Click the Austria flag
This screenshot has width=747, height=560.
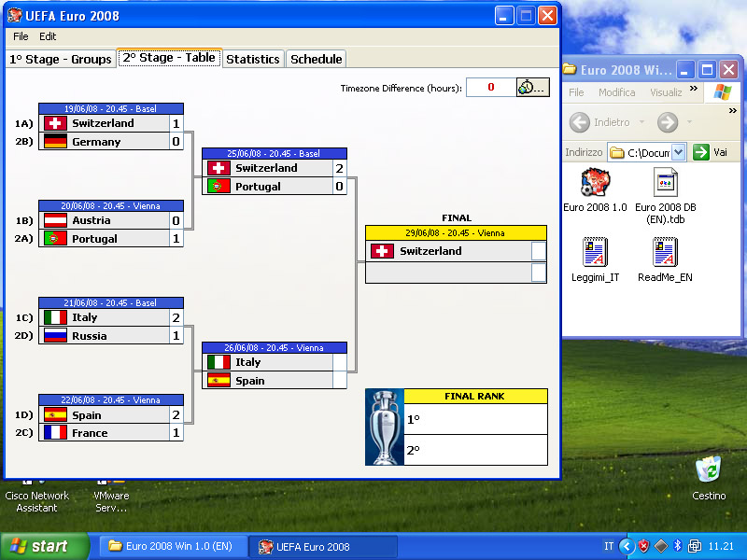[x=55, y=220]
